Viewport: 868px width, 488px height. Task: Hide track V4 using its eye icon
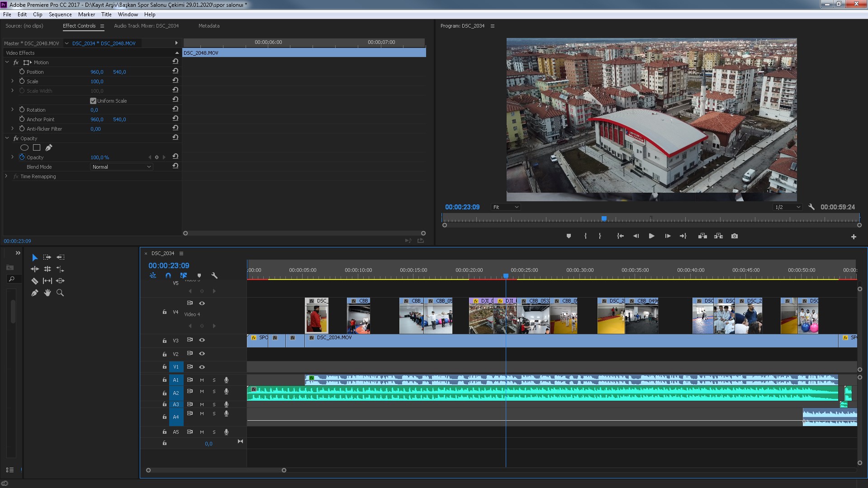pos(202,303)
